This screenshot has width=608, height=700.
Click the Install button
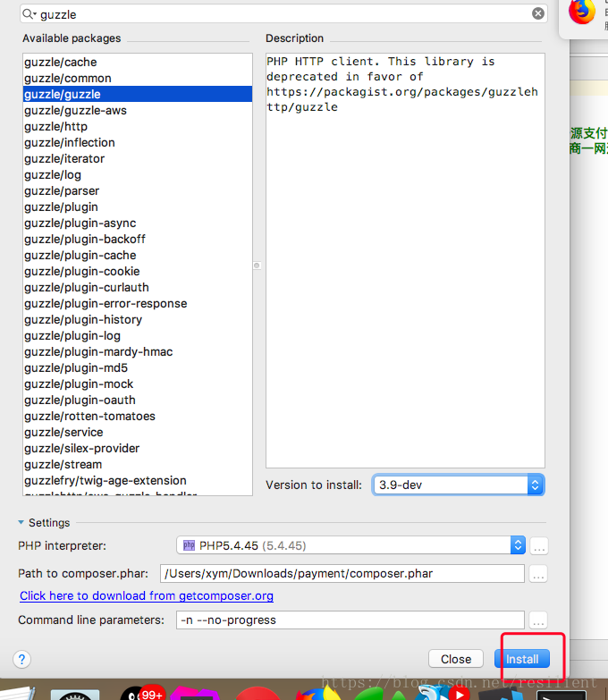point(522,659)
